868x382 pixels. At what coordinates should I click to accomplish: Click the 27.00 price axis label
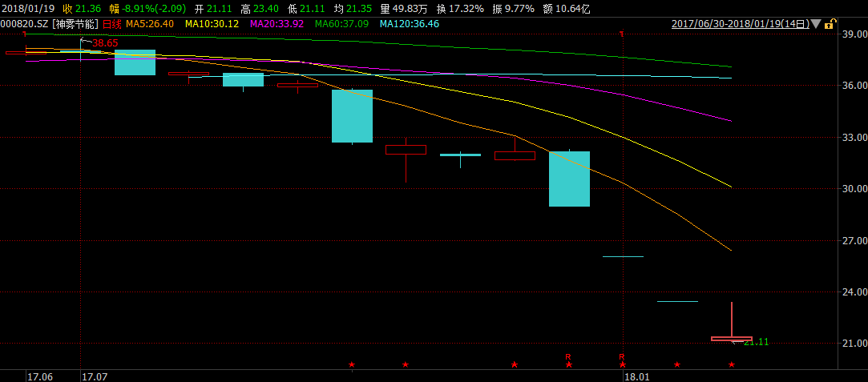tap(854, 240)
